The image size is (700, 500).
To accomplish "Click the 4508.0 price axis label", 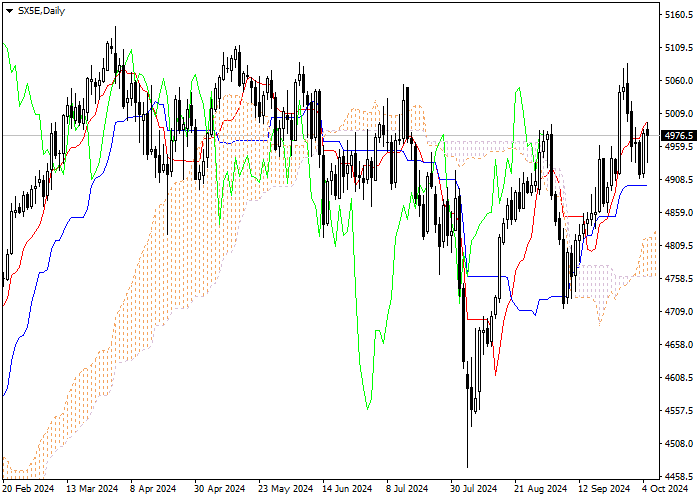I will click(x=679, y=444).
